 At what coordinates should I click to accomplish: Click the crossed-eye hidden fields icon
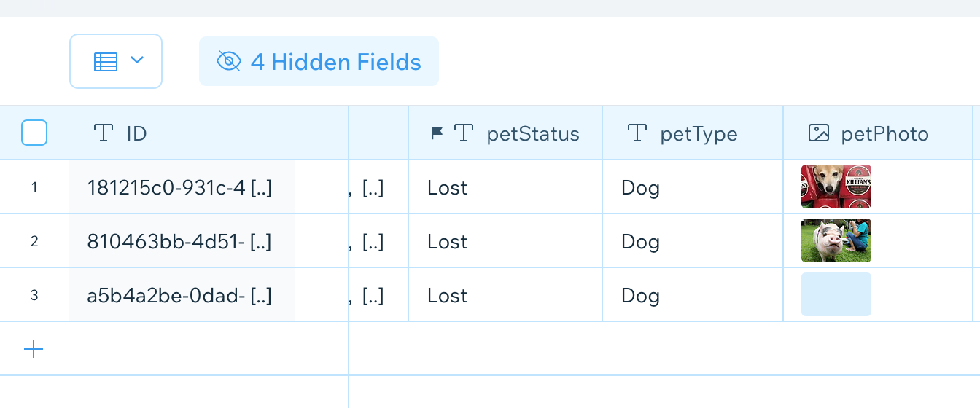[x=229, y=61]
